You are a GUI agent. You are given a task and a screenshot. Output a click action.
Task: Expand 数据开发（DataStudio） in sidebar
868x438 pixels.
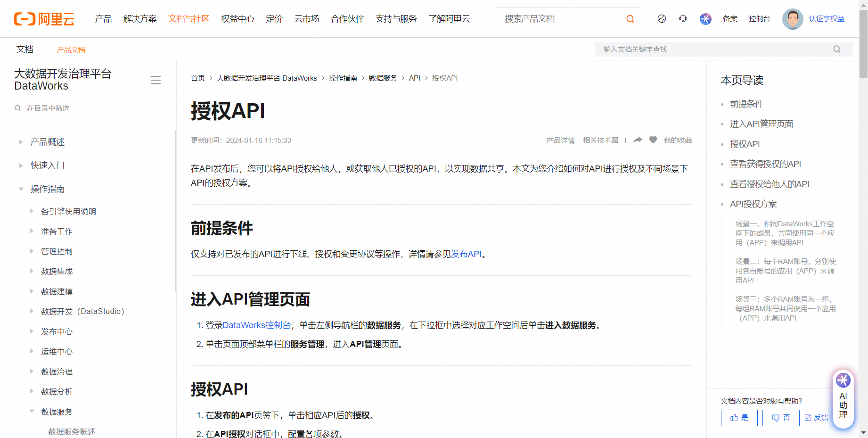[x=32, y=311]
